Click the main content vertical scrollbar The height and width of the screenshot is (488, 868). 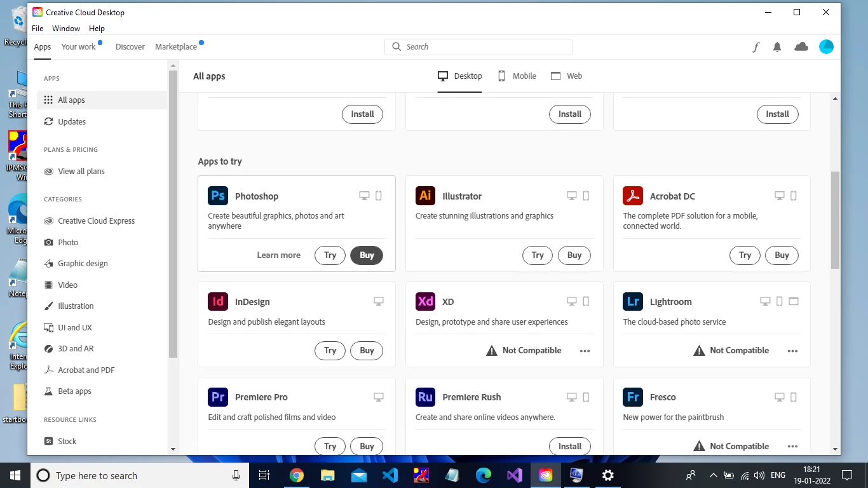pyautogui.click(x=835, y=219)
